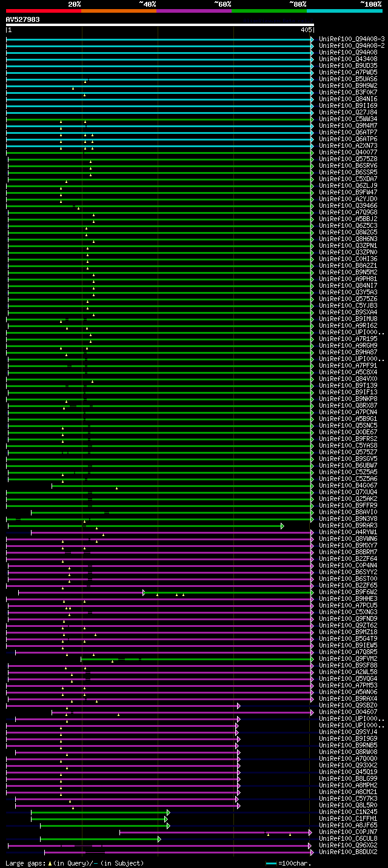
Task: Click the UniRef100_C5WW34 label
Action: pyautogui.click(x=348, y=119)
